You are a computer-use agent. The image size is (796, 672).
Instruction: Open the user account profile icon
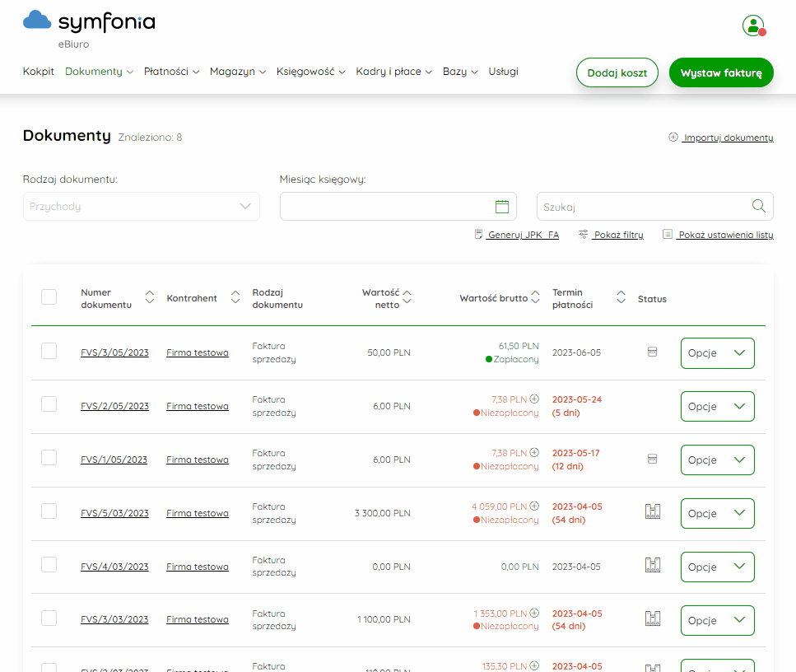753,26
